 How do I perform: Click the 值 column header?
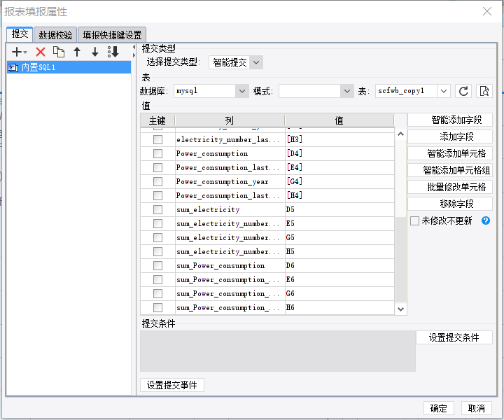pos(339,120)
